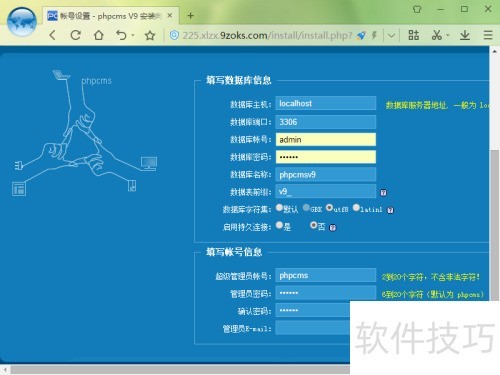500x375 pixels.
Task: Select the GBK charset radio button
Action: (306, 208)
